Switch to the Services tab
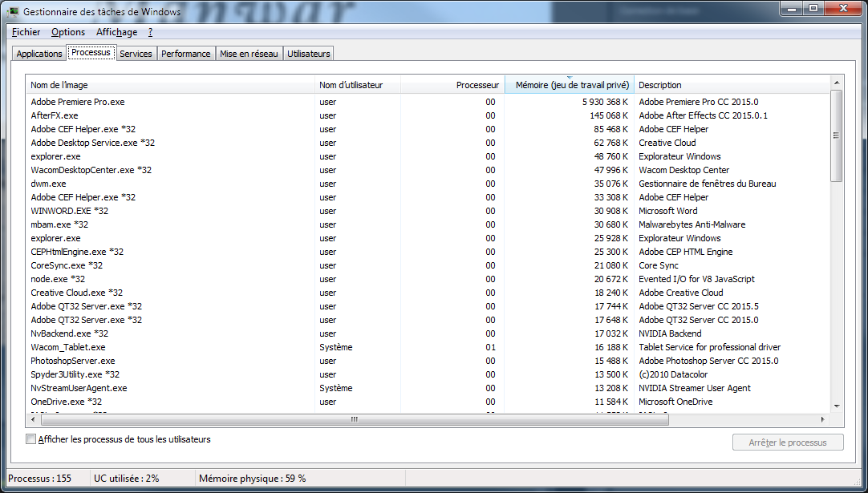Screen dimensions: 868x493 136,54
